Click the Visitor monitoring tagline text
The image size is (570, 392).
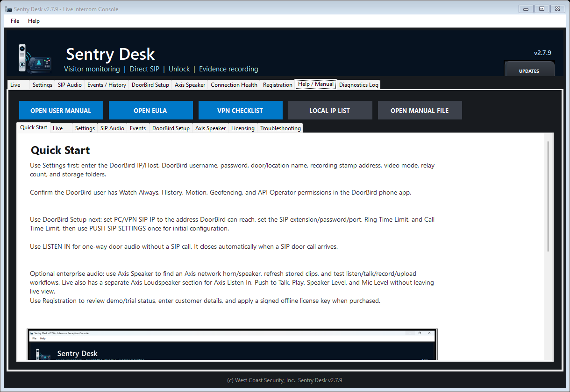pyautogui.click(x=92, y=69)
